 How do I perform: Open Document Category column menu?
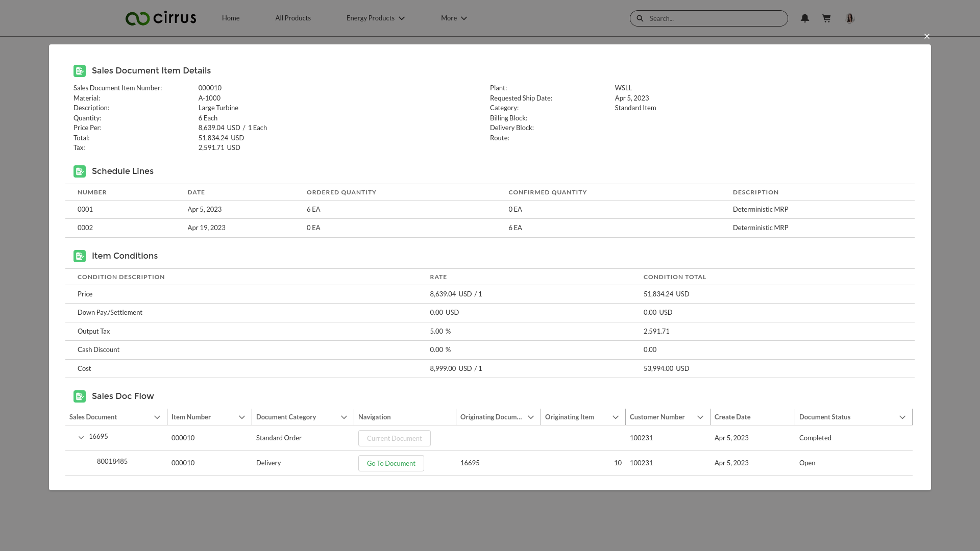point(344,417)
